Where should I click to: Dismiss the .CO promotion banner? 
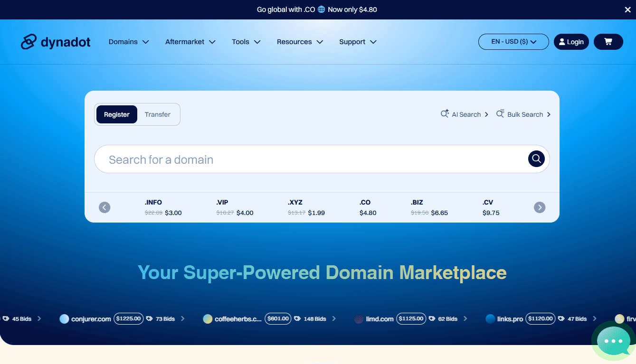click(x=627, y=9)
